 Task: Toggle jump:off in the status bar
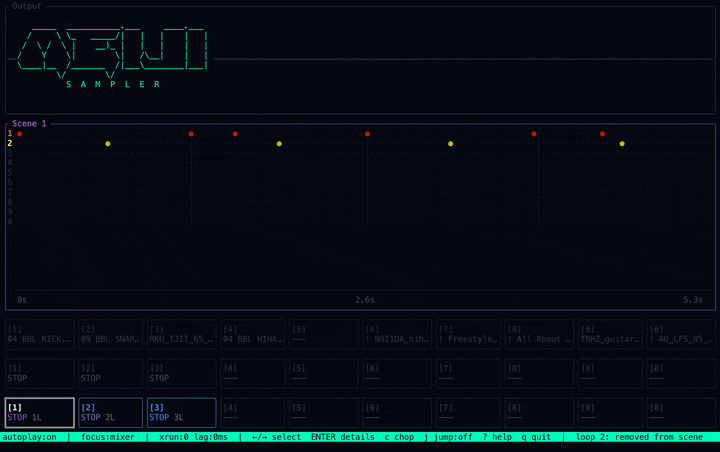[453, 437]
